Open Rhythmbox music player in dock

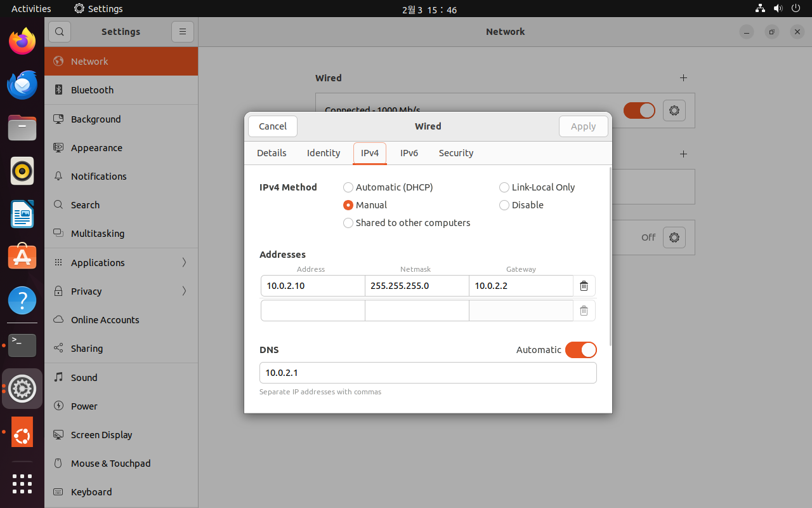point(22,171)
